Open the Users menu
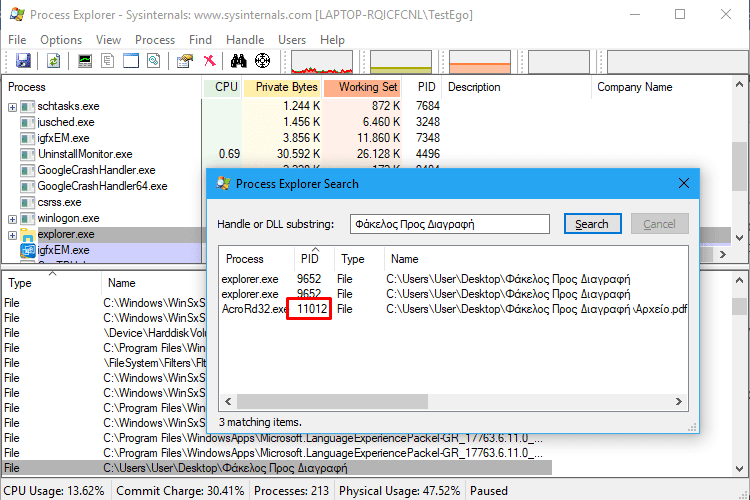 pos(292,40)
